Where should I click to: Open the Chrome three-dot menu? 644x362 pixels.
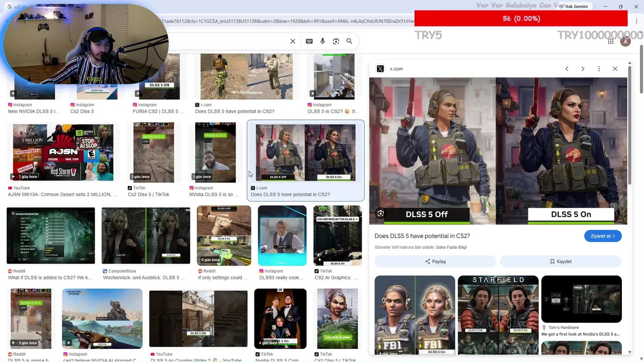tap(636, 21)
